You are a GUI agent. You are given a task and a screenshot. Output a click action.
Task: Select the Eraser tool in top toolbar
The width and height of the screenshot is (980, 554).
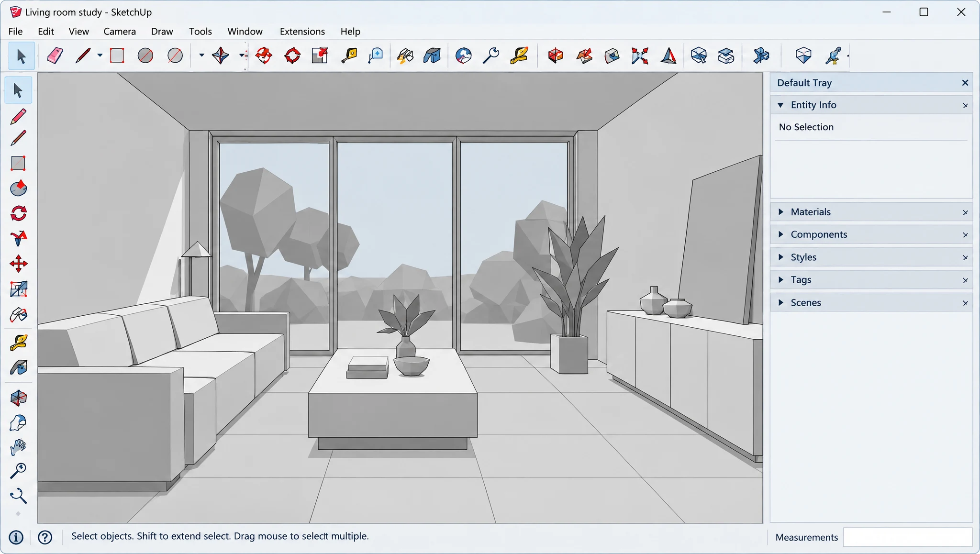tap(55, 55)
